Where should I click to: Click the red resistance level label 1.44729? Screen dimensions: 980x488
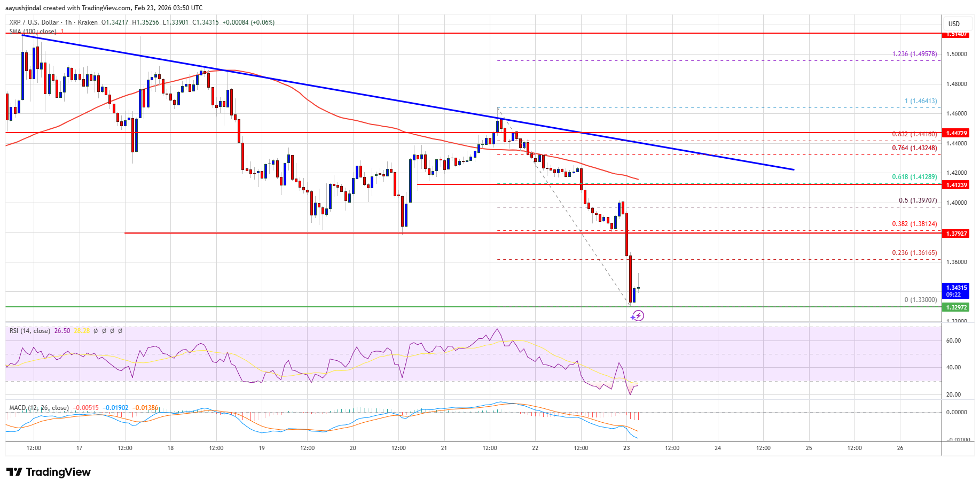[955, 133]
